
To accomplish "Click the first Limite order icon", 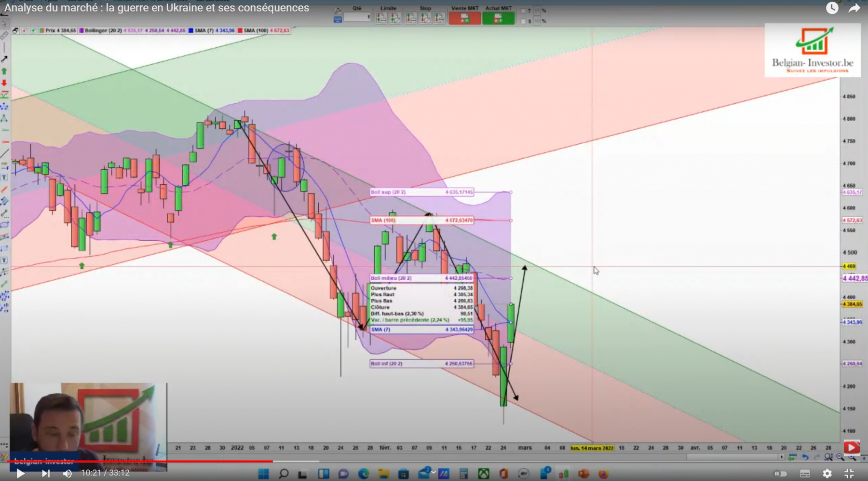I will [x=381, y=18].
